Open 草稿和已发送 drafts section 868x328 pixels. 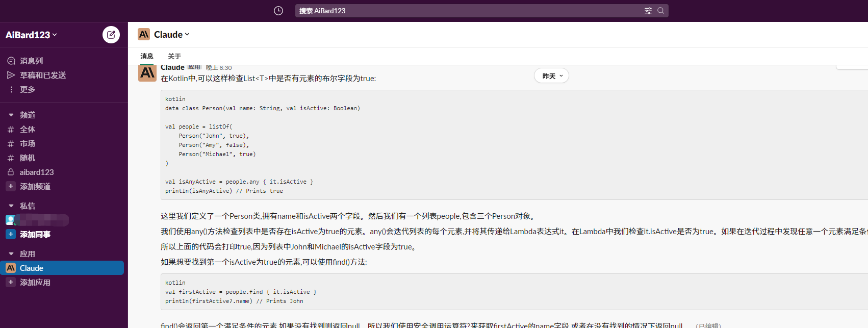tap(42, 75)
